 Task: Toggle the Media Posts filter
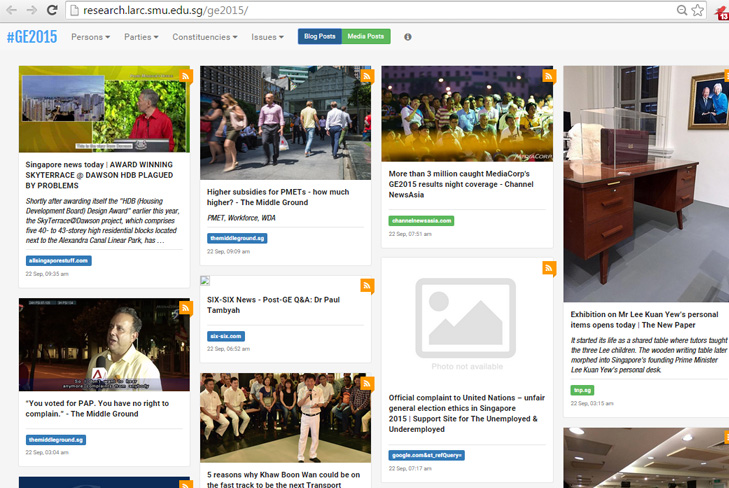tap(365, 37)
